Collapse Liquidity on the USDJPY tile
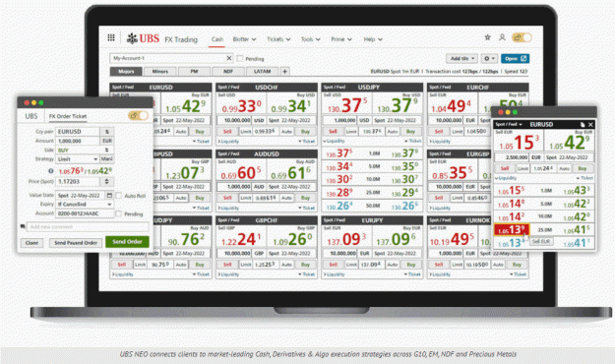 tap(334, 141)
